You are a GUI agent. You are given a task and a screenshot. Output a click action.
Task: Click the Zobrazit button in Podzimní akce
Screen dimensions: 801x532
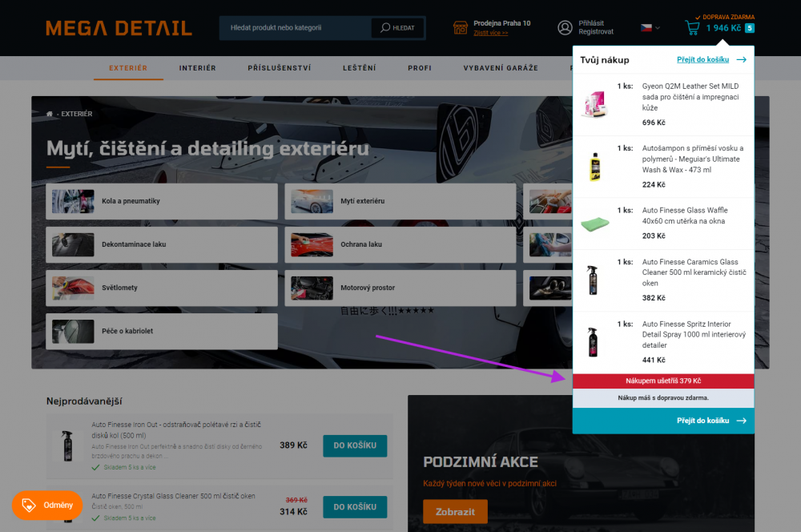455,511
